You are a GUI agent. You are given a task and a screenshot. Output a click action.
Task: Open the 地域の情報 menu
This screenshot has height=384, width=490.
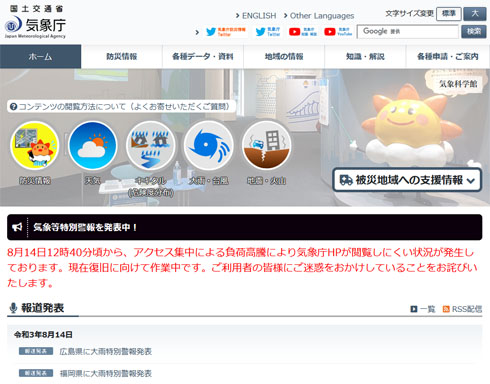pyautogui.click(x=284, y=56)
